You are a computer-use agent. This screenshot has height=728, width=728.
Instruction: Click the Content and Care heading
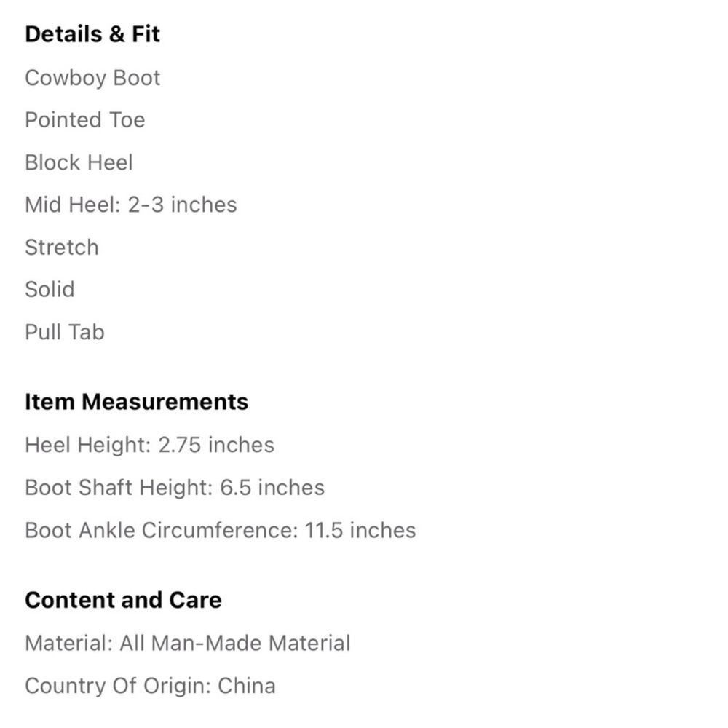pyautogui.click(x=123, y=600)
